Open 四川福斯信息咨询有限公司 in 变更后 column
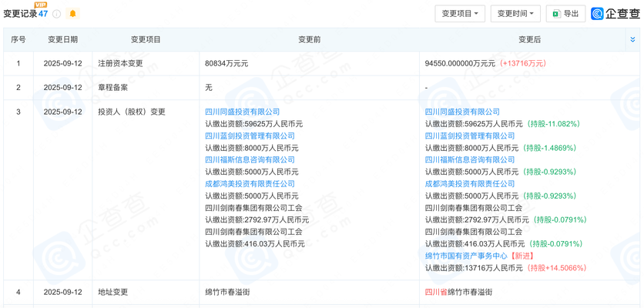644x308 pixels. pos(467,159)
